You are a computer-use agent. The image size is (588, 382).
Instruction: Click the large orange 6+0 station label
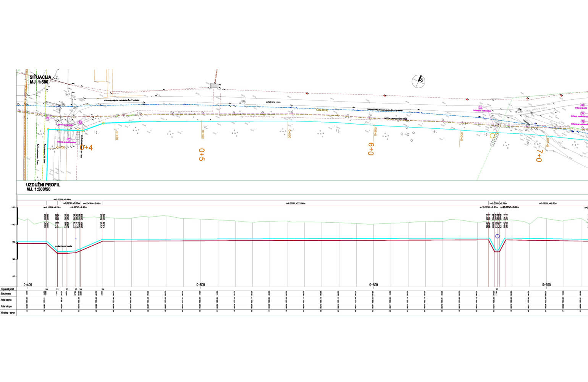(370, 149)
